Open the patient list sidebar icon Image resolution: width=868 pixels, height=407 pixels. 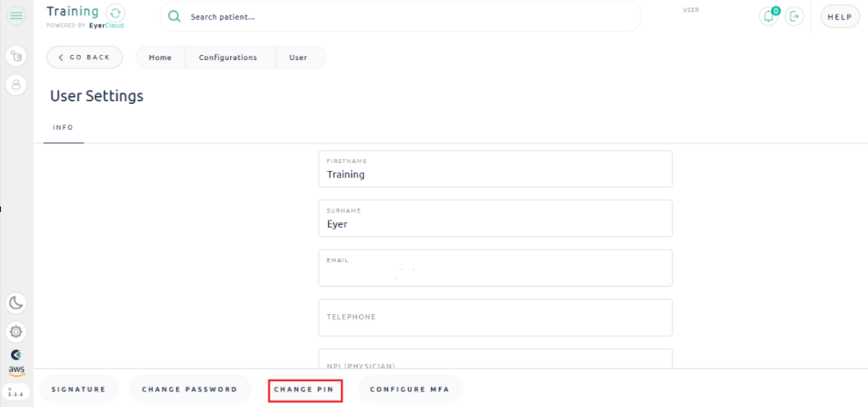point(16,57)
